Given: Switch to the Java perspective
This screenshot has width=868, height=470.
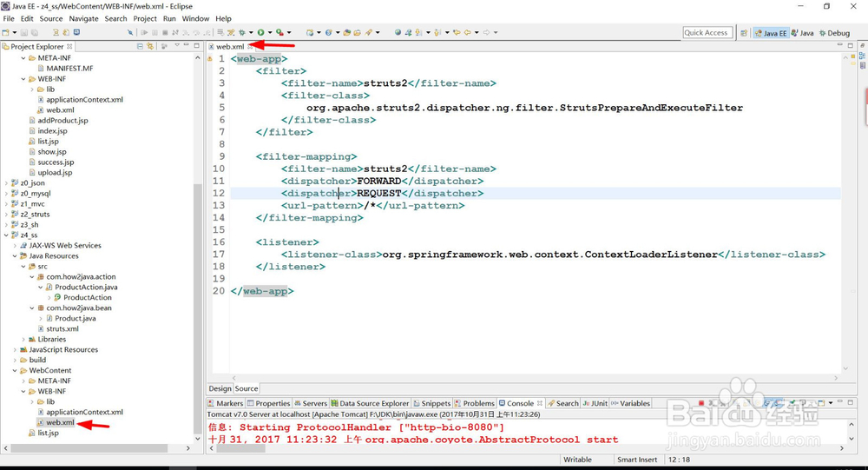Looking at the screenshot, I should point(803,33).
